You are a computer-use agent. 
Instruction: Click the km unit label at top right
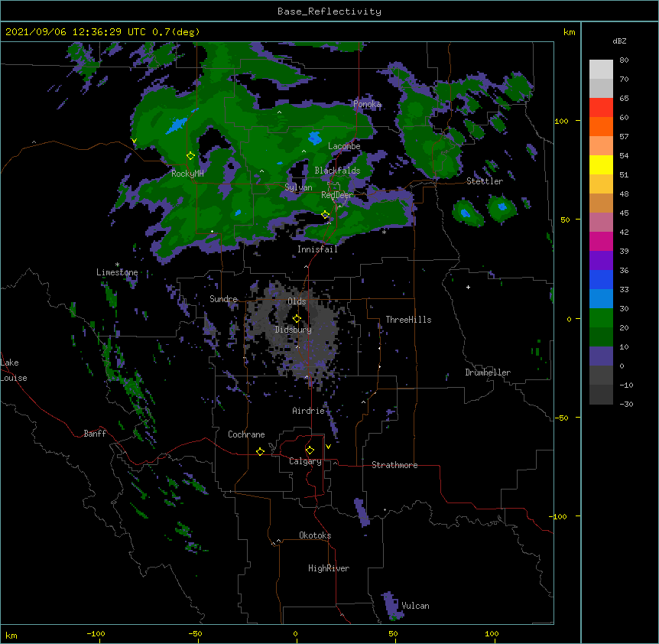pos(569,32)
